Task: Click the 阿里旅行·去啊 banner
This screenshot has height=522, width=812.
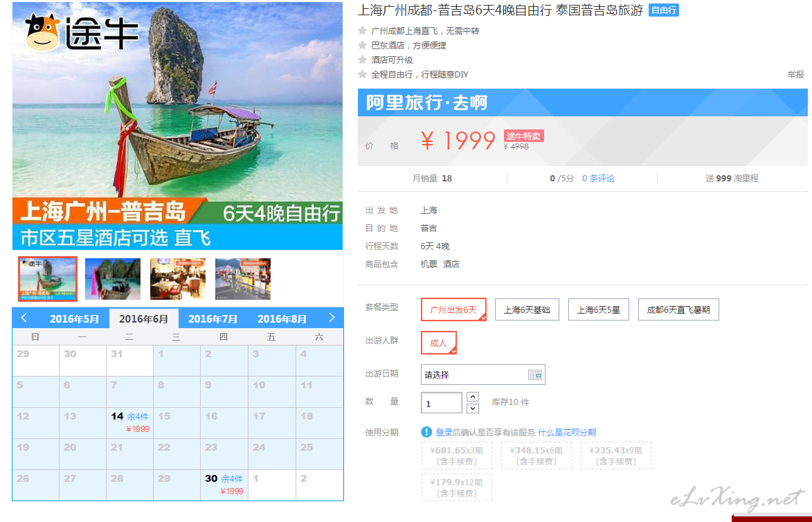Action: coord(583,102)
